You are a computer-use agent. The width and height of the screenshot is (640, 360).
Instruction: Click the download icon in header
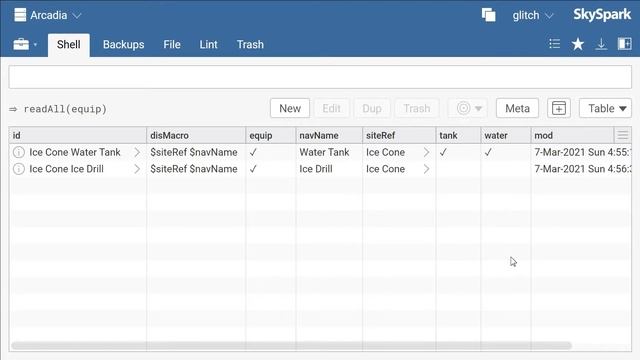coord(601,44)
